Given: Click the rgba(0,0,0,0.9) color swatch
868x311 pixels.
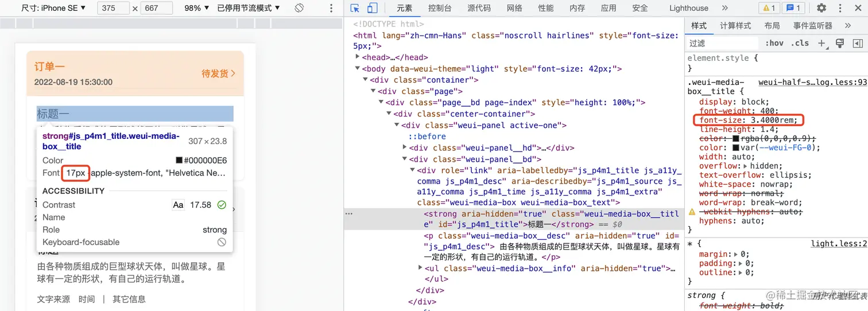Looking at the screenshot, I should (x=735, y=138).
